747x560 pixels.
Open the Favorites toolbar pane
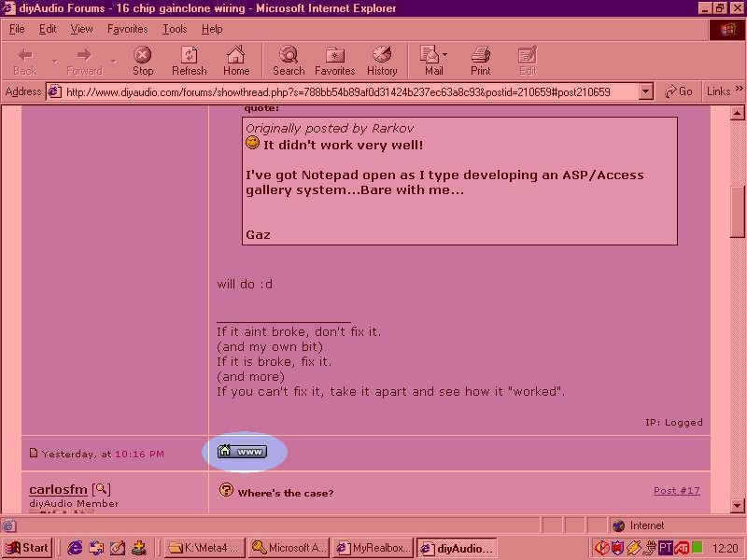(x=334, y=61)
